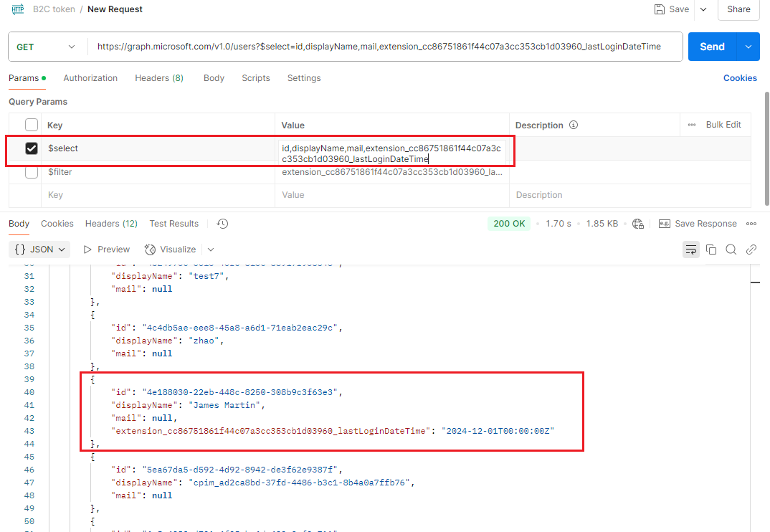Click the link icon beside response tools
The width and height of the screenshot is (770, 532).
point(751,249)
